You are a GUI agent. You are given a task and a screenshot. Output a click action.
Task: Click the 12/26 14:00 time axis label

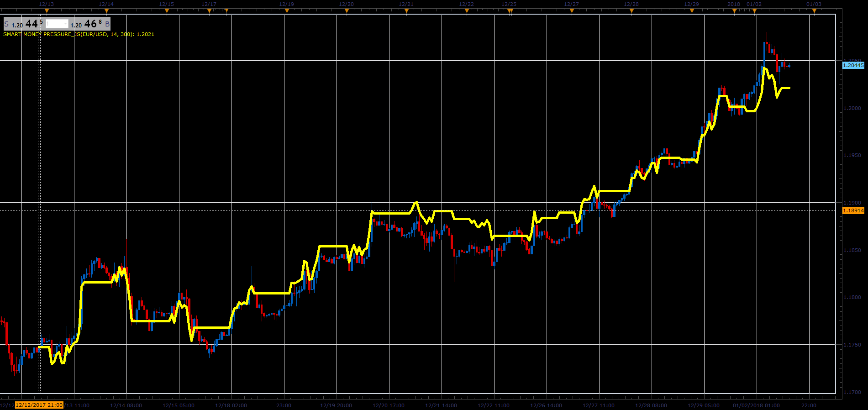pos(546,405)
